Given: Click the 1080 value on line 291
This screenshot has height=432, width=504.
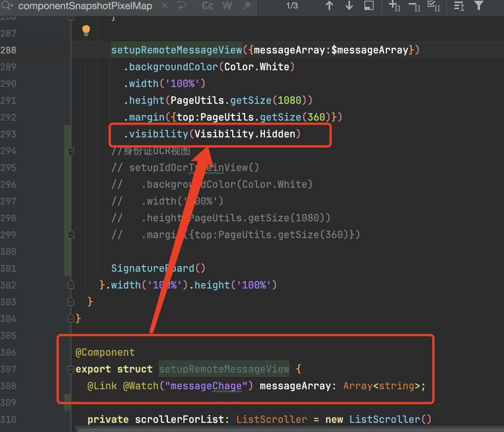Looking at the screenshot, I should click(289, 100).
